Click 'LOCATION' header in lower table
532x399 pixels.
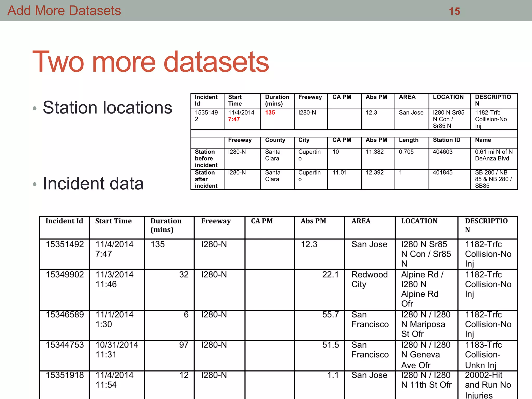click(419, 221)
